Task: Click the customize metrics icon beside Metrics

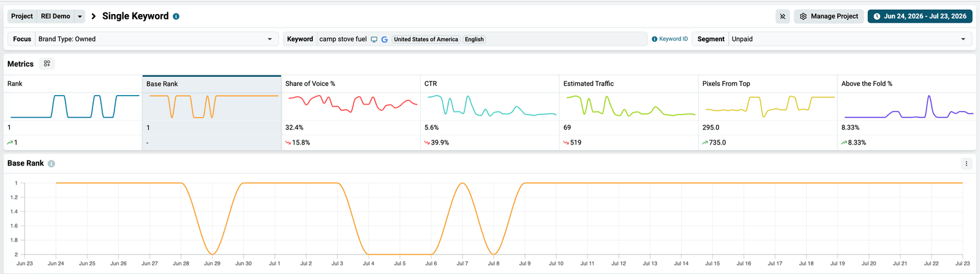Action: (x=47, y=64)
